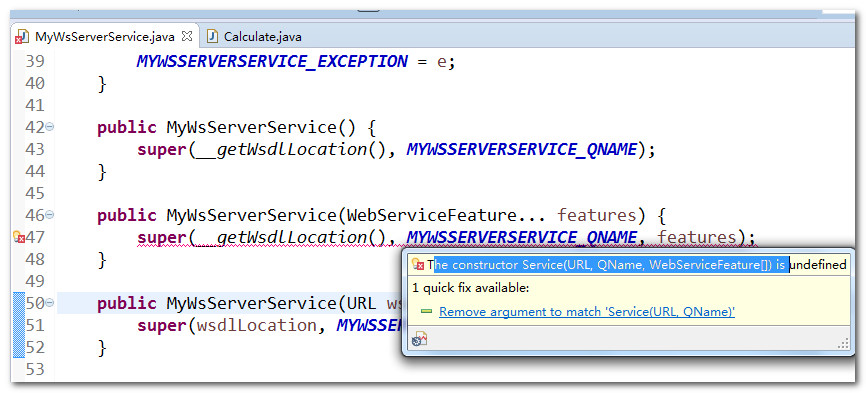
Task: Click MYWSSERVERSERVICE_EXCEPTION on line 39
Action: click(272, 61)
